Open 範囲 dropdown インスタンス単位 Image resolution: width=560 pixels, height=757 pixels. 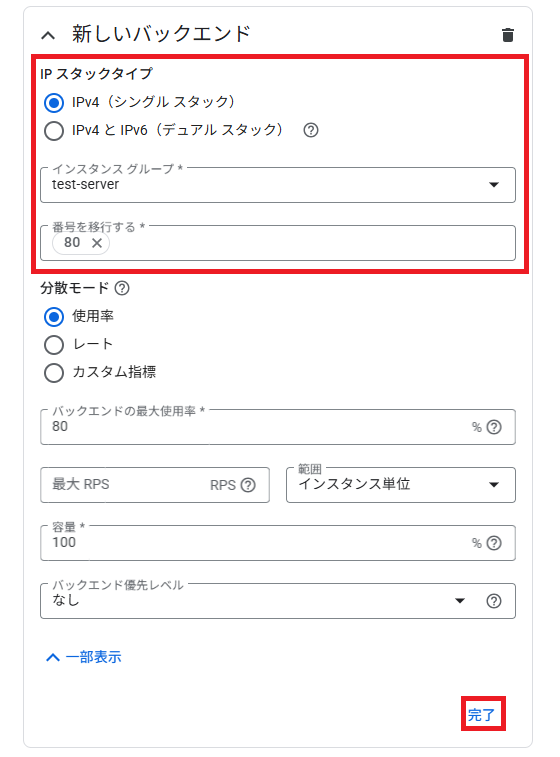coord(401,485)
